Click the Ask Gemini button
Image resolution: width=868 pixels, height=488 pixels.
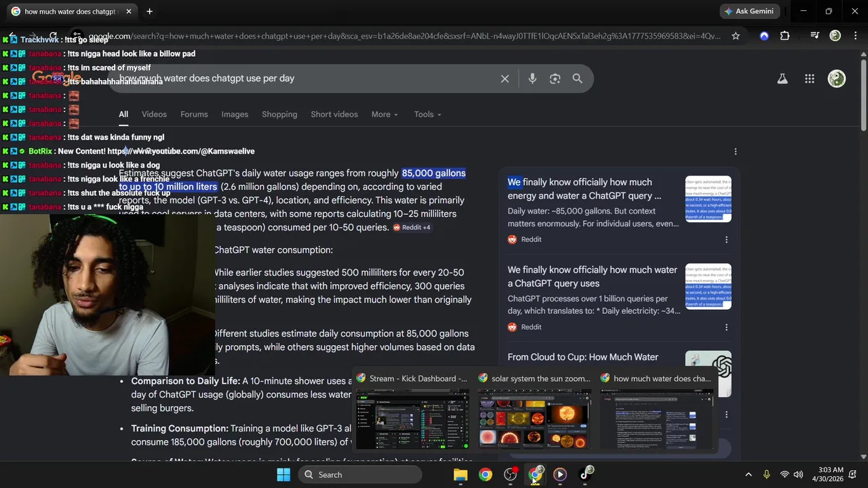[x=749, y=12]
